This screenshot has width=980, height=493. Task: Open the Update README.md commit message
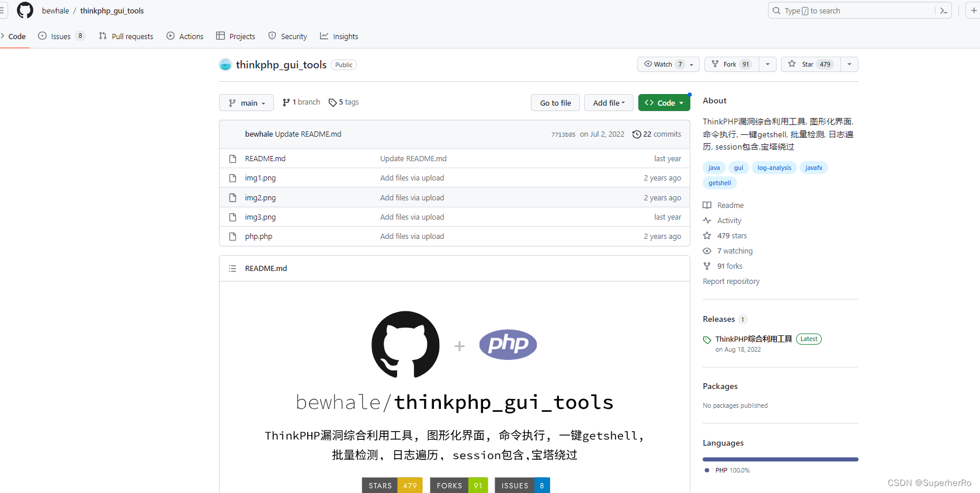pos(308,134)
